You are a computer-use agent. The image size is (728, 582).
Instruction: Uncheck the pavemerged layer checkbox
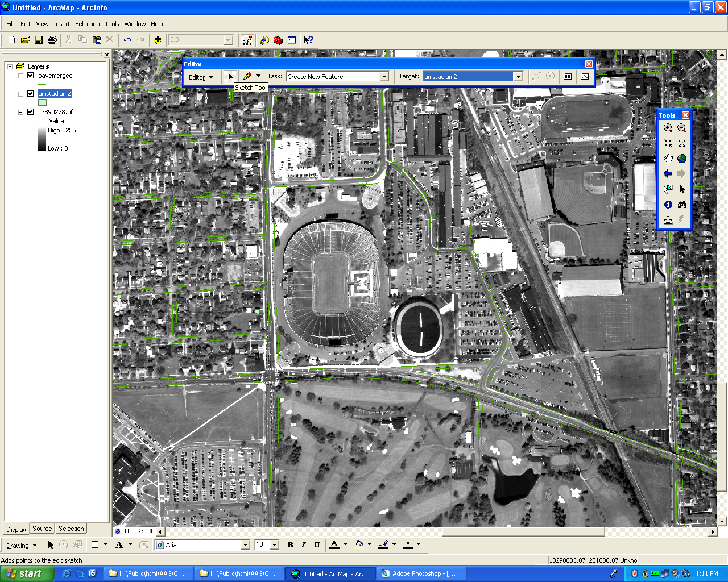(x=31, y=76)
